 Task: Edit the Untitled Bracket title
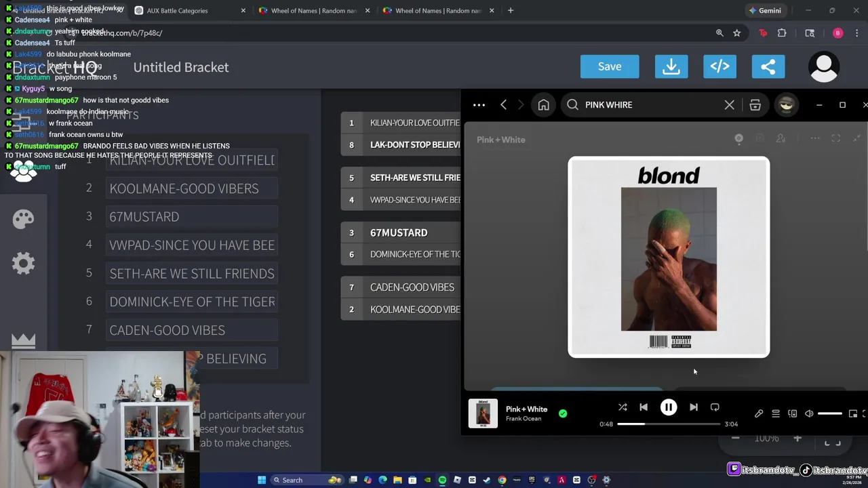click(181, 67)
